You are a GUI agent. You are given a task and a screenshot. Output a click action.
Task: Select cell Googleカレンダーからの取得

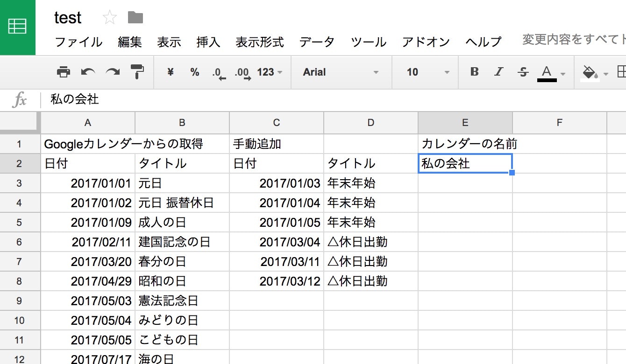pos(88,144)
